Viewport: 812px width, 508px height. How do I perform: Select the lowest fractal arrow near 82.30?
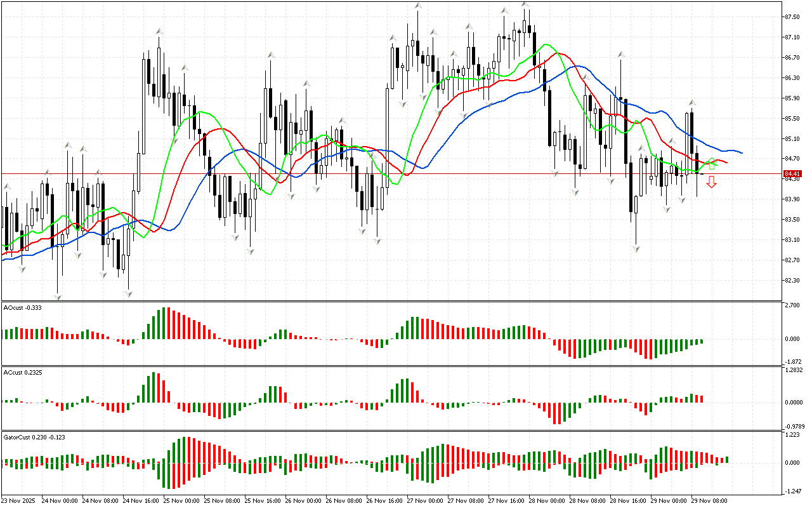[58, 297]
